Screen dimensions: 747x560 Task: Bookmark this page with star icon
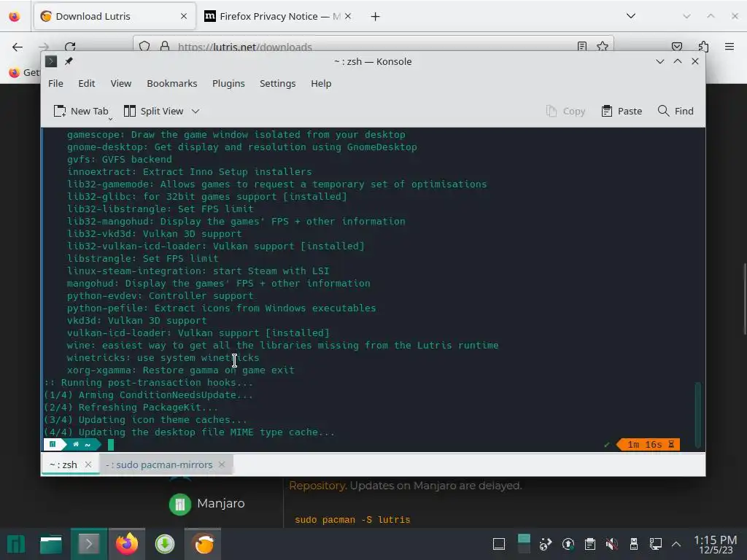[x=603, y=46]
